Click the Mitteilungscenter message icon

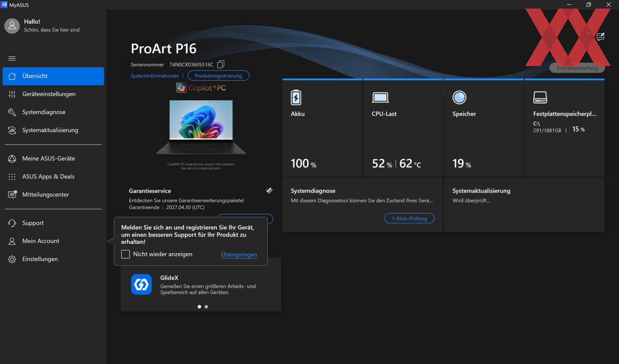[x=12, y=194]
